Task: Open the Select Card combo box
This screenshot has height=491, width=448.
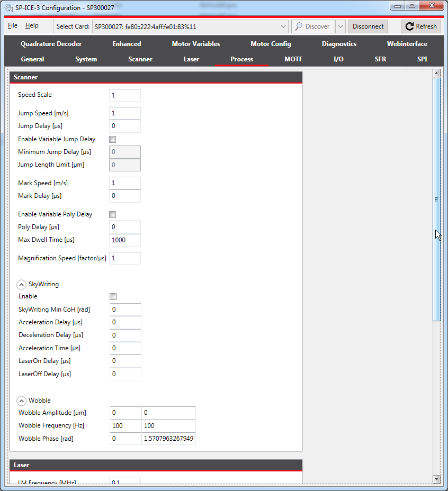Action: [x=190, y=26]
